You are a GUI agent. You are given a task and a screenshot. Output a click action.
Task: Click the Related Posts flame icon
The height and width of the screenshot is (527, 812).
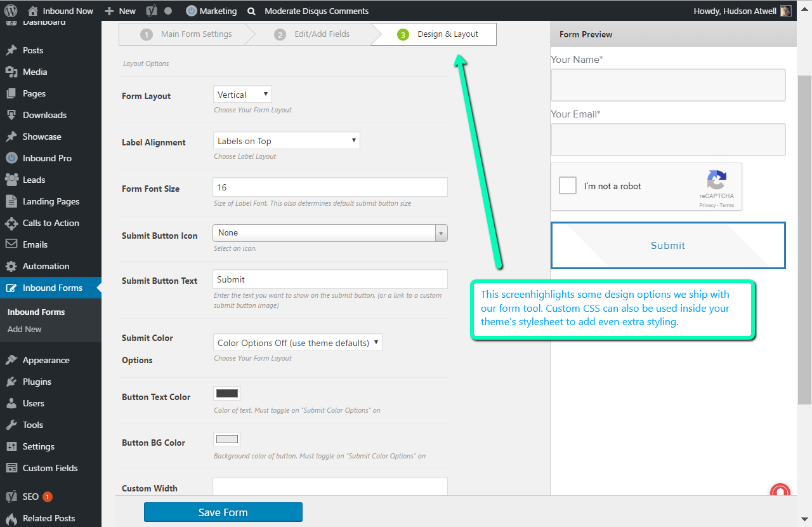click(11, 518)
